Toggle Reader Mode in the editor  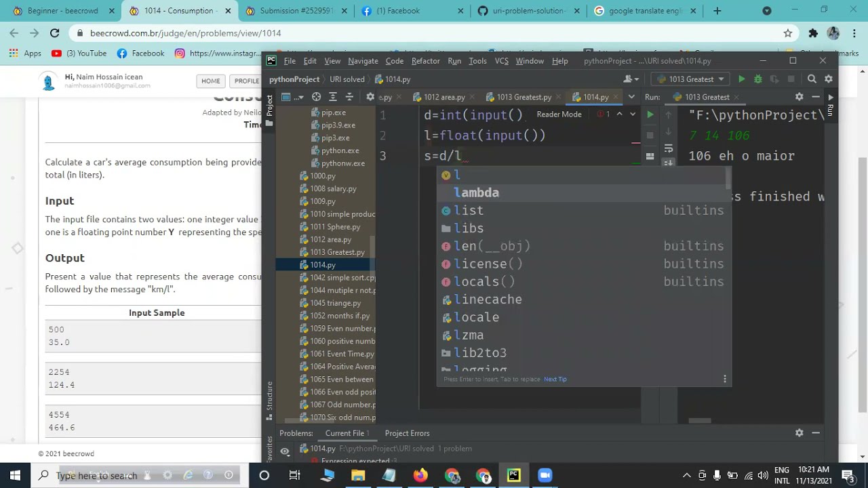click(x=559, y=115)
